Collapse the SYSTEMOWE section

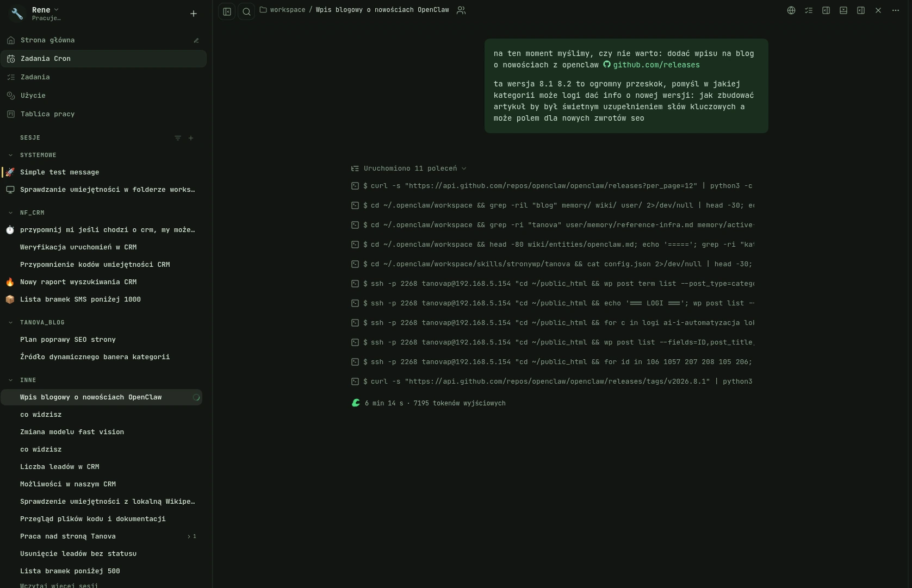pos(10,155)
